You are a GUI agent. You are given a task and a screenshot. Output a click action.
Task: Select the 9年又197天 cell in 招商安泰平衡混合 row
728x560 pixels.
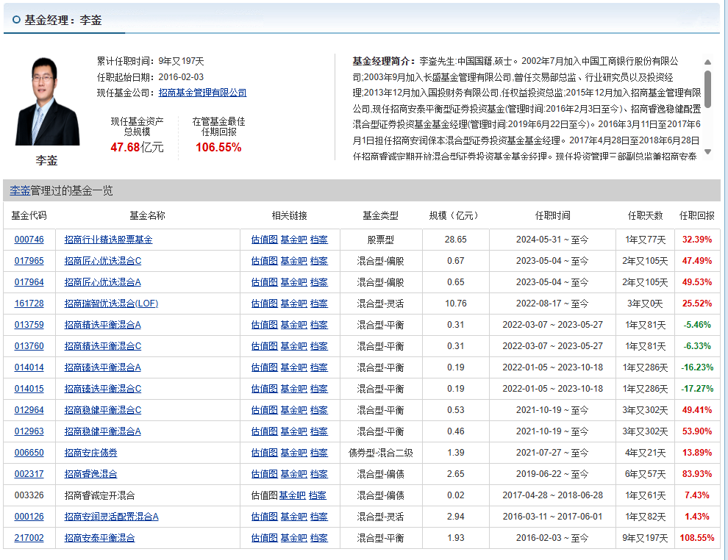646,538
